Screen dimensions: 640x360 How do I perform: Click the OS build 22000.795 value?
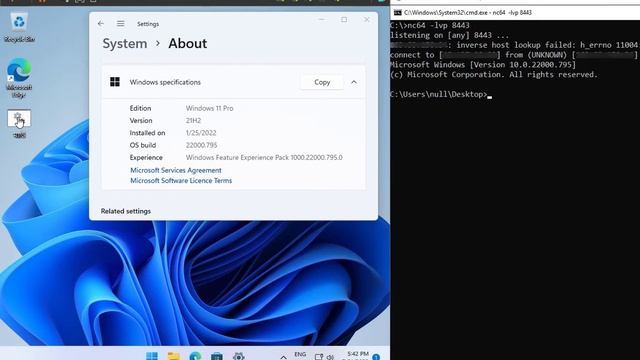tap(201, 145)
